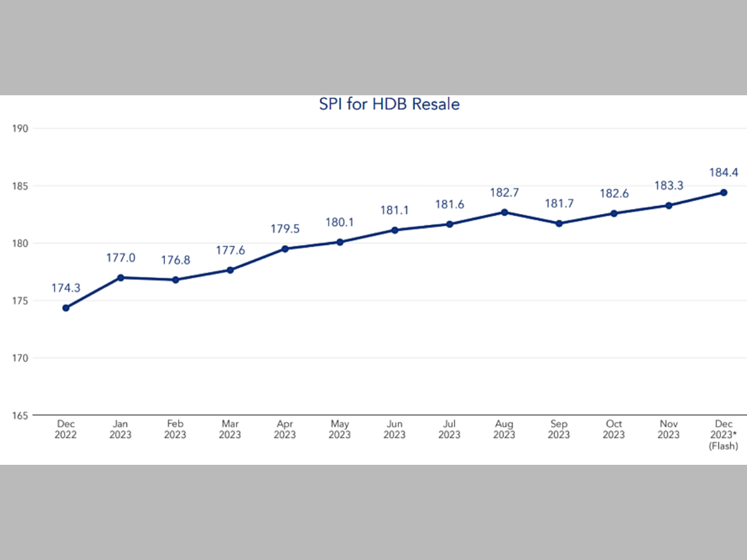Click the Jul 2023 x-axis label

(449, 429)
